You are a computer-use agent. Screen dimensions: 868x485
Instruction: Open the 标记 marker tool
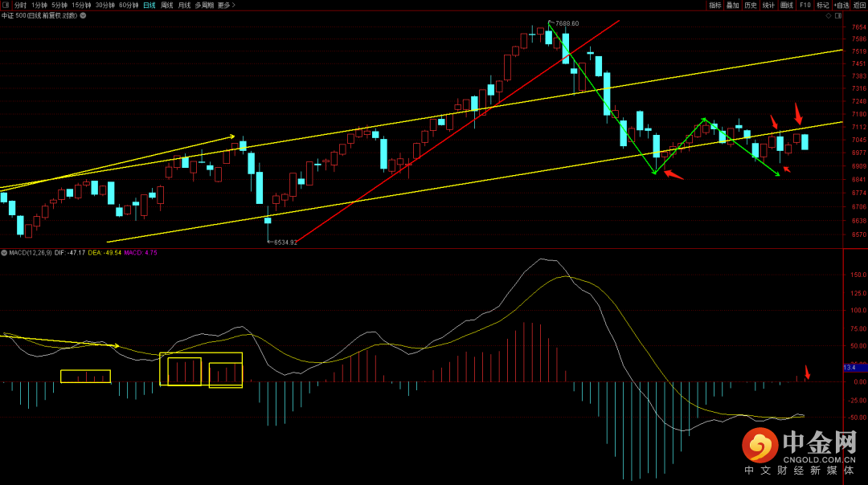(x=823, y=5)
